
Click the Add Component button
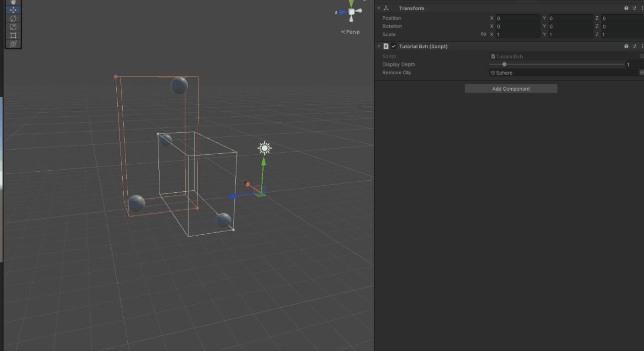pos(511,89)
